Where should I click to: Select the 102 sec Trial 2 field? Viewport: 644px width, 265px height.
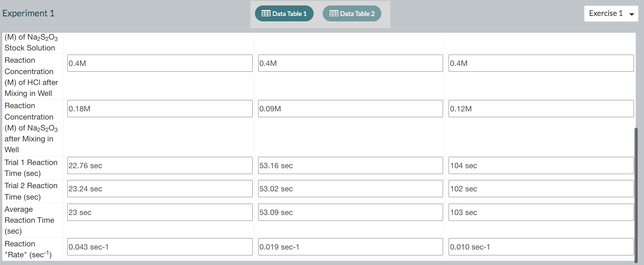tap(540, 189)
